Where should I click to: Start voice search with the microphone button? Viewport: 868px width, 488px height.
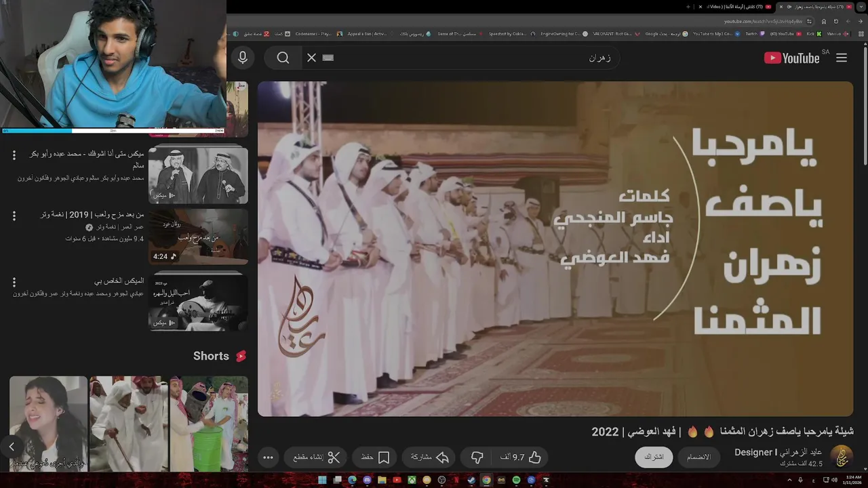coord(242,58)
